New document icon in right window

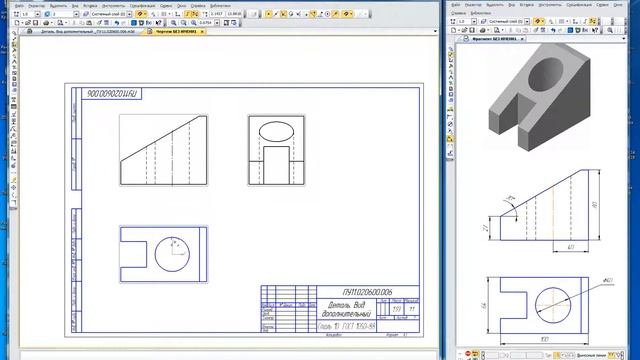pos(453,30)
